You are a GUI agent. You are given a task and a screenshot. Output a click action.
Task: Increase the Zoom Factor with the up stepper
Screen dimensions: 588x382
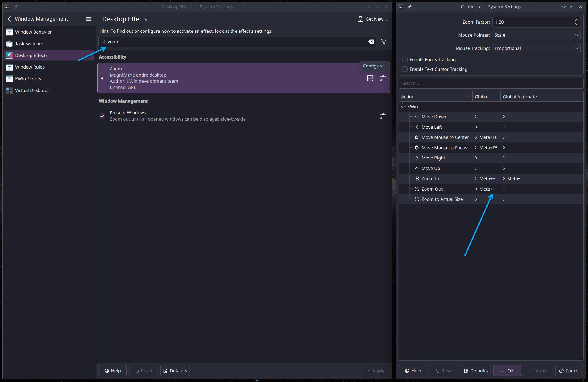point(577,20)
